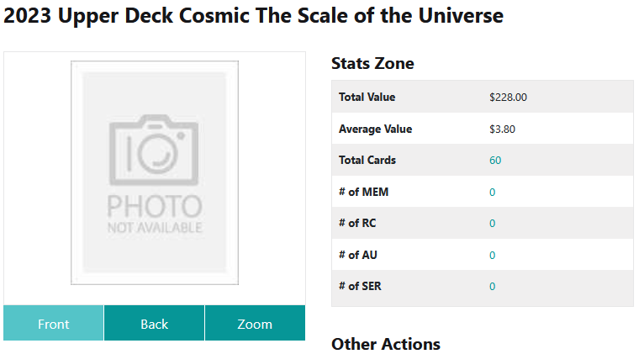This screenshot has height=354, width=644.
Task: Select the $228.00 total value amount
Action: [508, 98]
